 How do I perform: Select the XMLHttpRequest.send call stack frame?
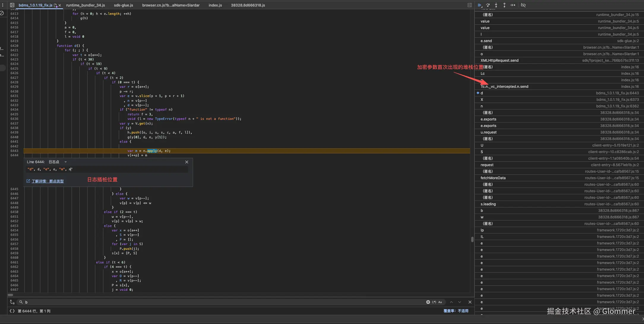pyautogui.click(x=499, y=61)
